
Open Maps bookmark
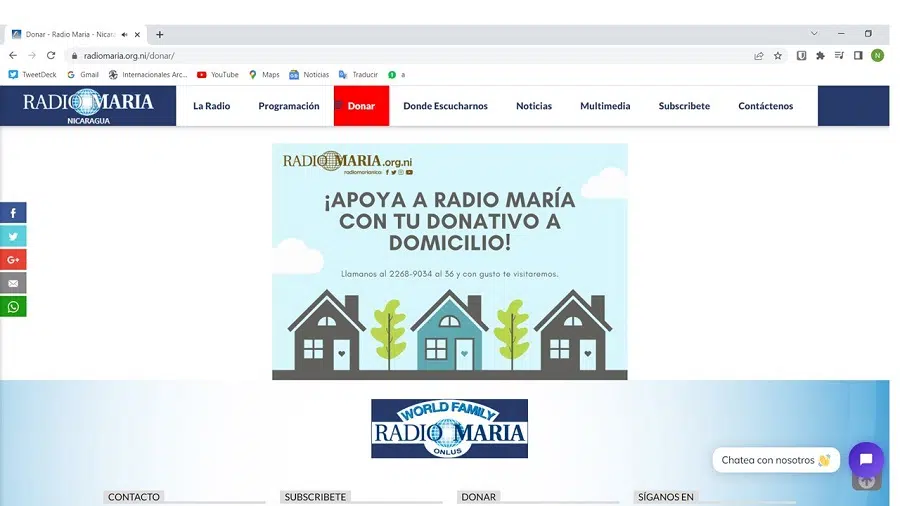[264, 75]
